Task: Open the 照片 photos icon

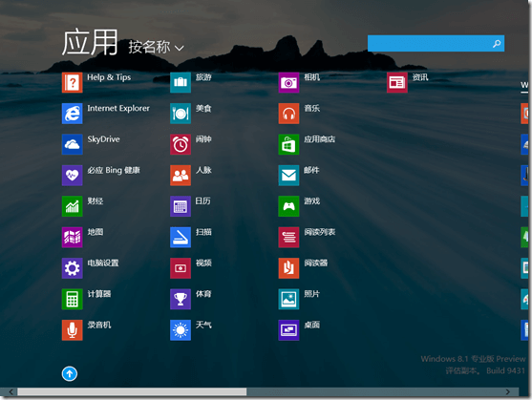Action: coord(288,299)
